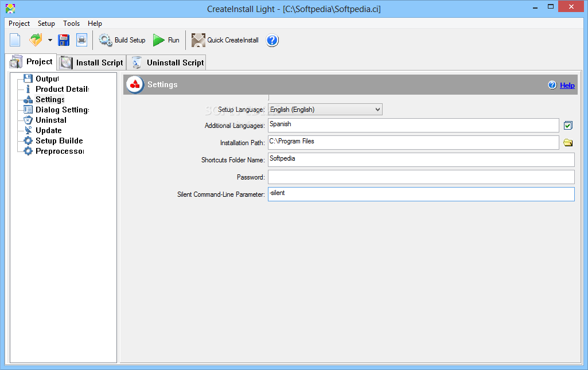Open the Project menu
This screenshot has height=370, width=588.
[19, 24]
